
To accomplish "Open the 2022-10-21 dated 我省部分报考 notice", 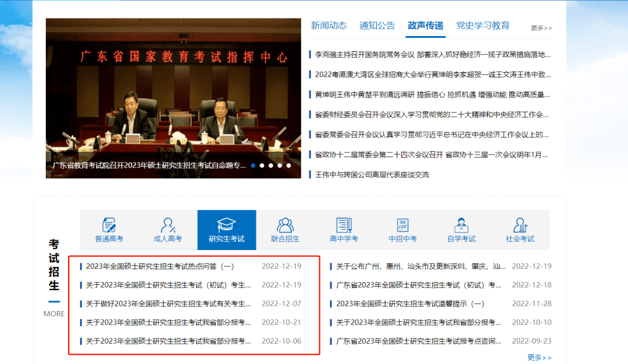I will (x=168, y=322).
